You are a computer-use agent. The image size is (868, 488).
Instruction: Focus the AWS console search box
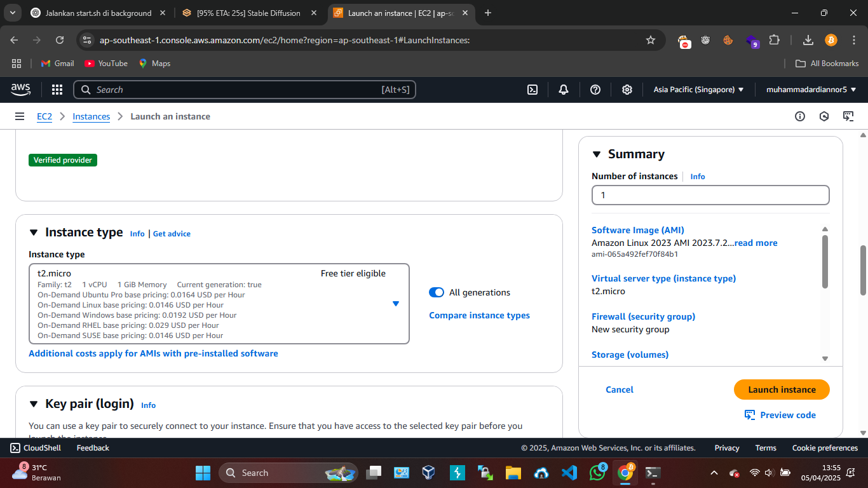tap(245, 90)
